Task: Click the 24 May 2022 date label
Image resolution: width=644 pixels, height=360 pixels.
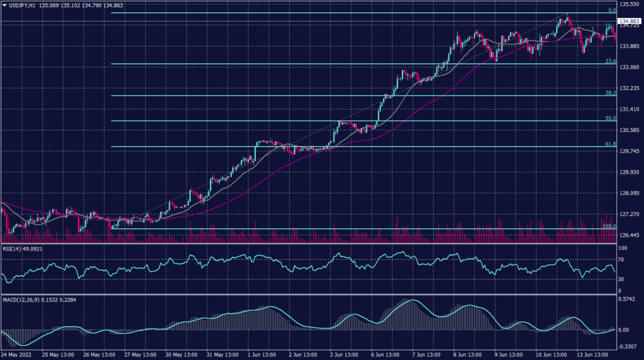Action: tap(17, 354)
